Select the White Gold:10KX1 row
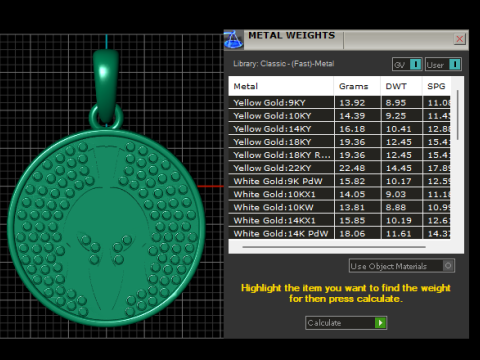This screenshot has width=480, height=360. (339, 194)
